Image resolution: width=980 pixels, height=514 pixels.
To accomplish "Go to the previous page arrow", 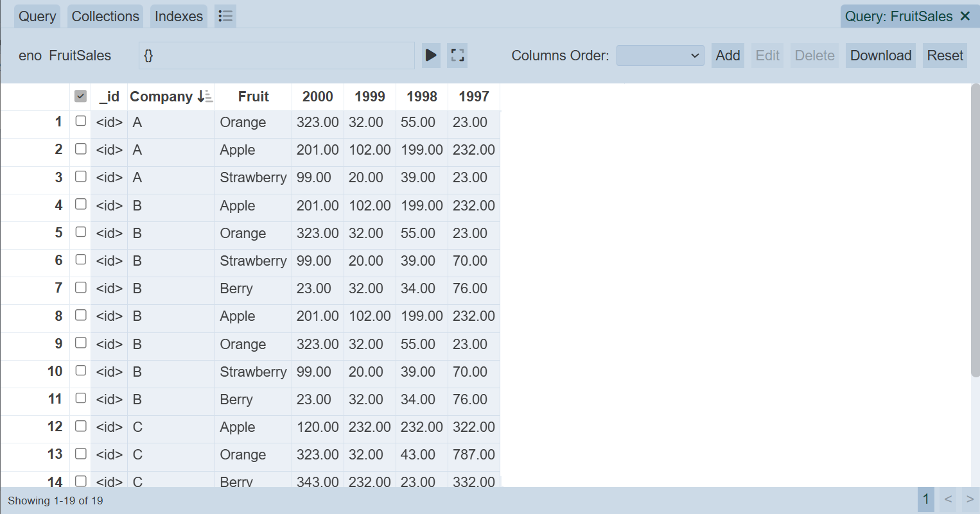I will 948,499.
